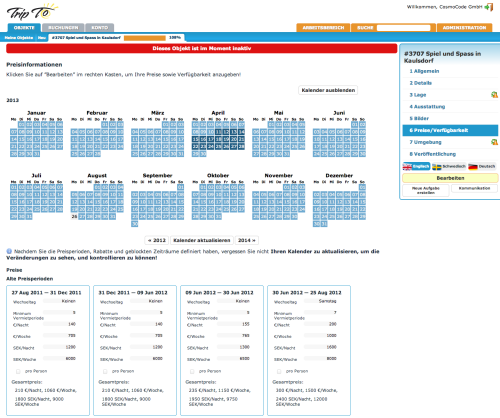Open step 5 Bilder
500x418 pixels.
click(x=419, y=119)
